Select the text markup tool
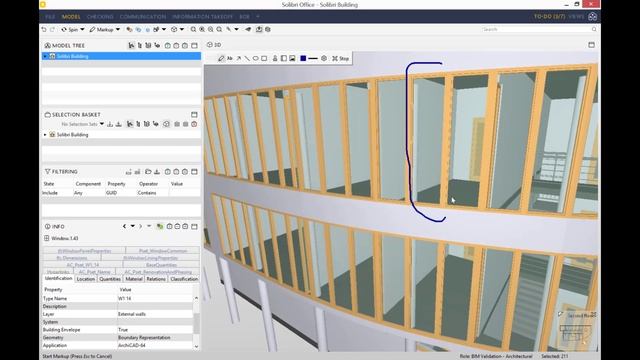 tap(230, 58)
